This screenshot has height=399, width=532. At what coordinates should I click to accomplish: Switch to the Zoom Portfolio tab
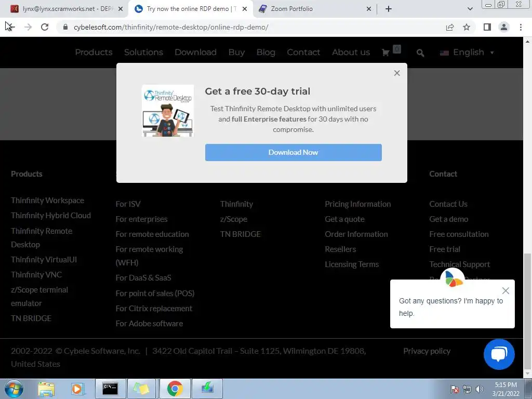tap(314, 9)
